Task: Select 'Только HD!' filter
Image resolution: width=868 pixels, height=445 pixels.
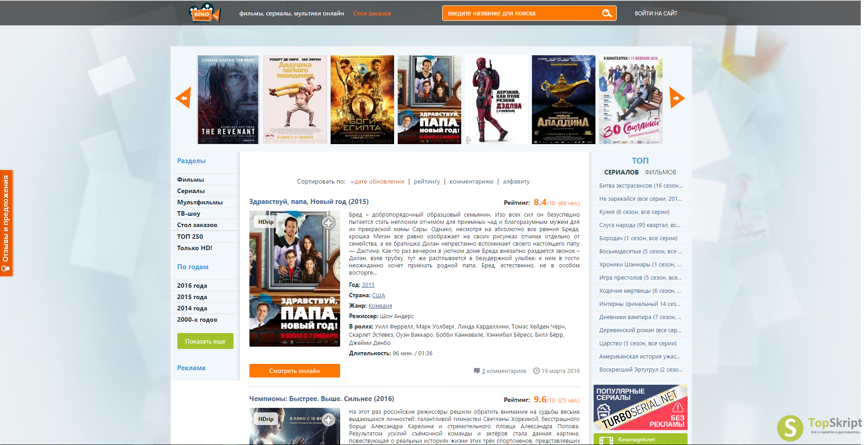Action: click(195, 248)
